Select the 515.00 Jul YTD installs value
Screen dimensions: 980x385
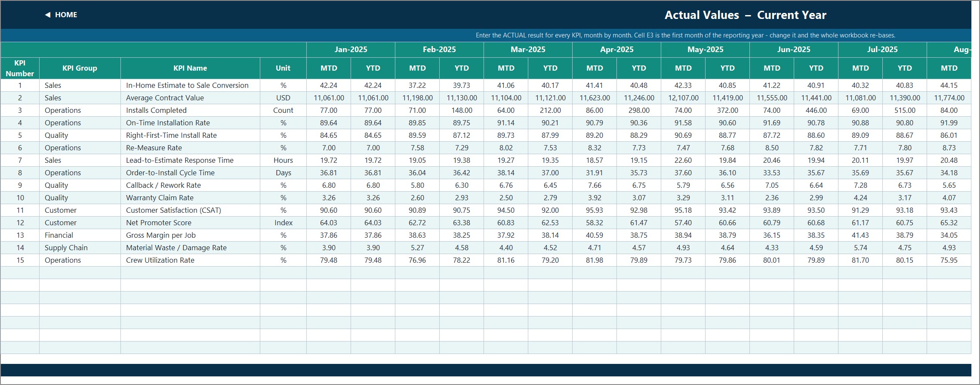coord(905,110)
